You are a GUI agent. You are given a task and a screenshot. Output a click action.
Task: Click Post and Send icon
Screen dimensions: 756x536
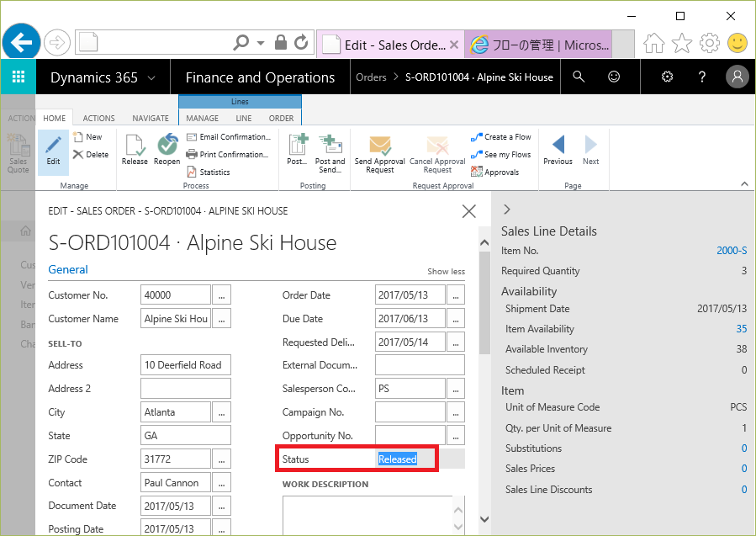pos(330,153)
